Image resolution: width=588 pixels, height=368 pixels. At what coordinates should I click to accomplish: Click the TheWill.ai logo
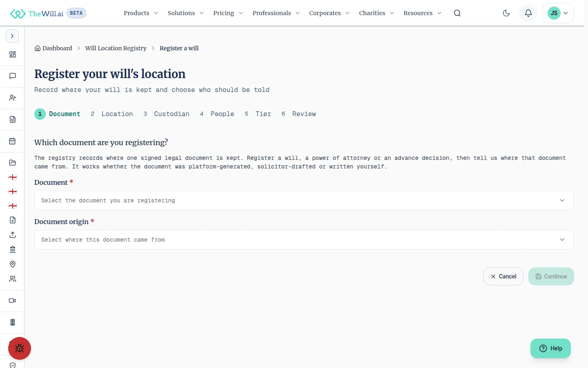tap(37, 13)
